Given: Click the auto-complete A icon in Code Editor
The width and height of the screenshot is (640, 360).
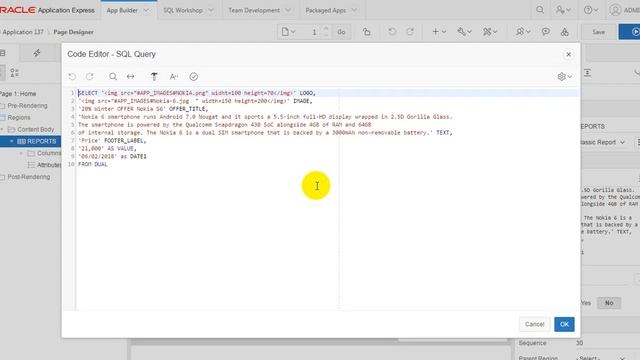Looking at the screenshot, I should point(174,76).
